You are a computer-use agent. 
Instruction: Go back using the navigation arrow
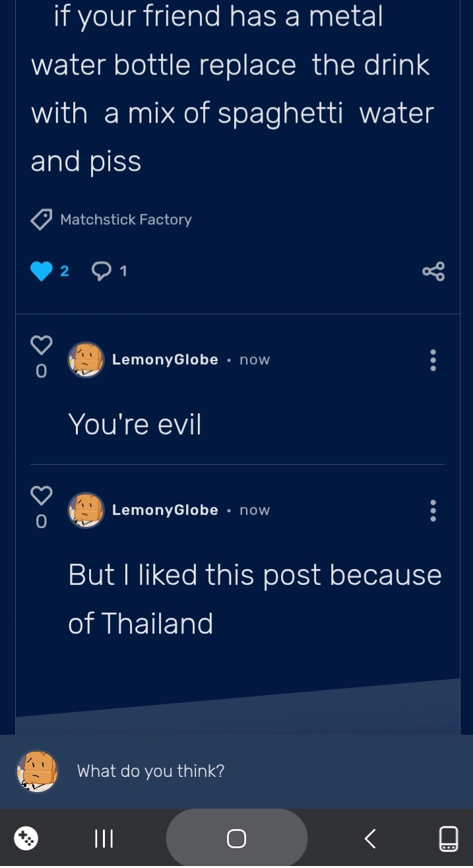pyautogui.click(x=370, y=839)
